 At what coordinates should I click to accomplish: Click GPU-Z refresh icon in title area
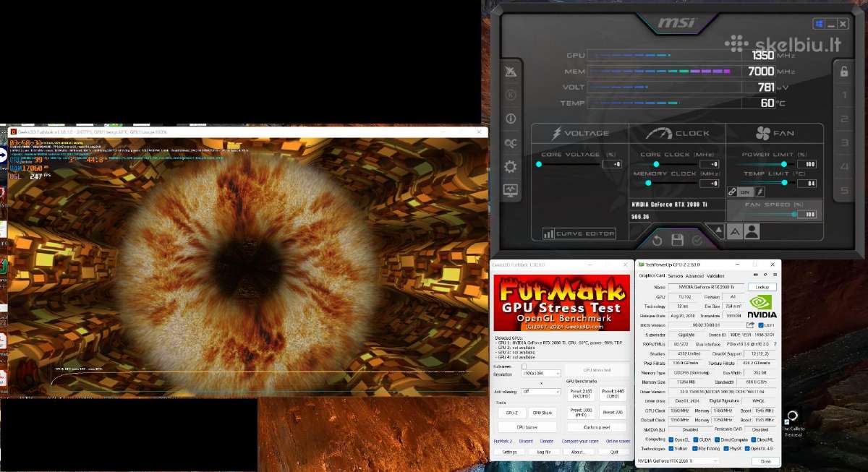click(x=765, y=275)
